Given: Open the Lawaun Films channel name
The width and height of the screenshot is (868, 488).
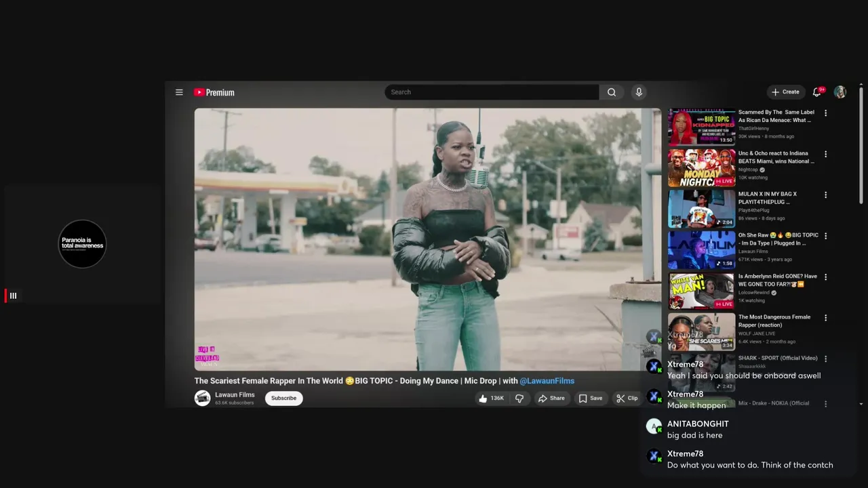Looking at the screenshot, I should (235, 394).
